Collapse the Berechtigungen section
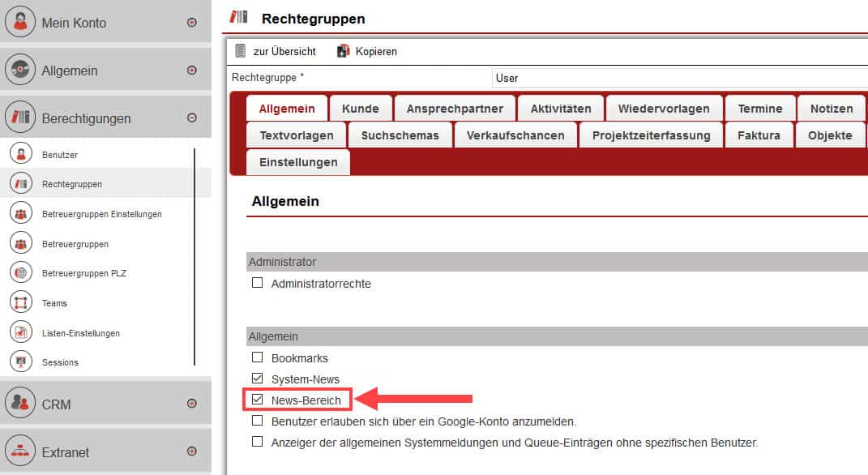 (192, 118)
